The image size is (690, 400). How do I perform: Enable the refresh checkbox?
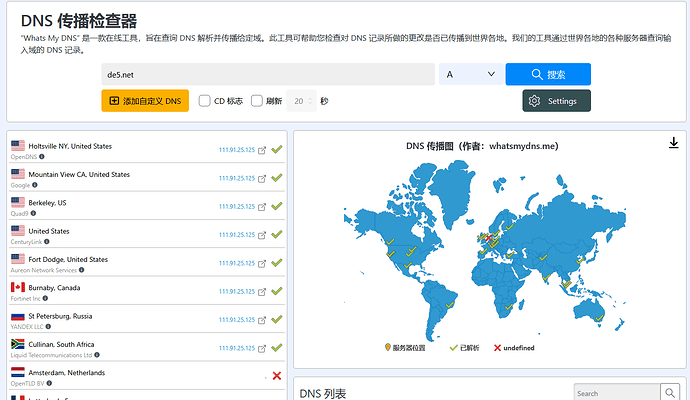[257, 101]
